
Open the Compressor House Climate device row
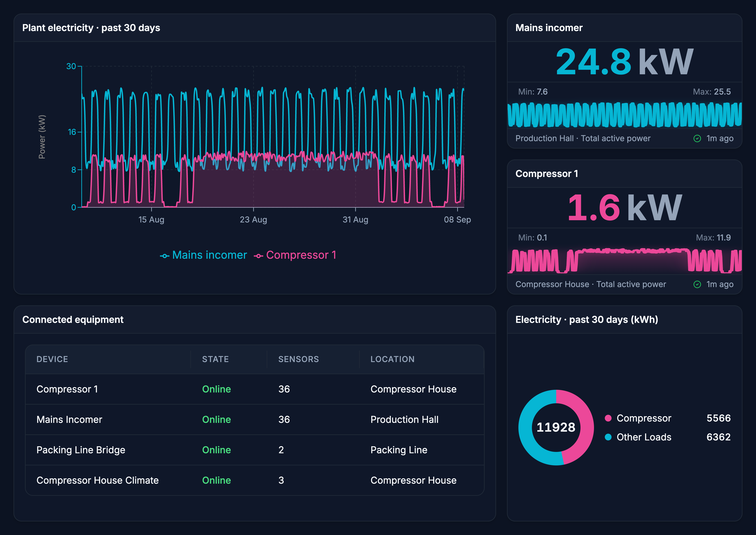coord(254,480)
